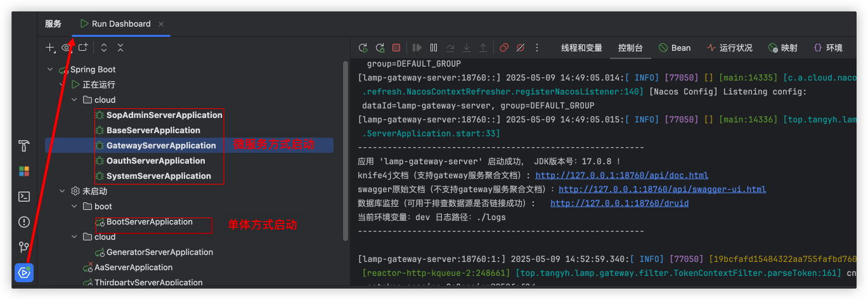Switch to the 线程和变量 tab
The width and height of the screenshot is (868, 300).
[581, 48]
